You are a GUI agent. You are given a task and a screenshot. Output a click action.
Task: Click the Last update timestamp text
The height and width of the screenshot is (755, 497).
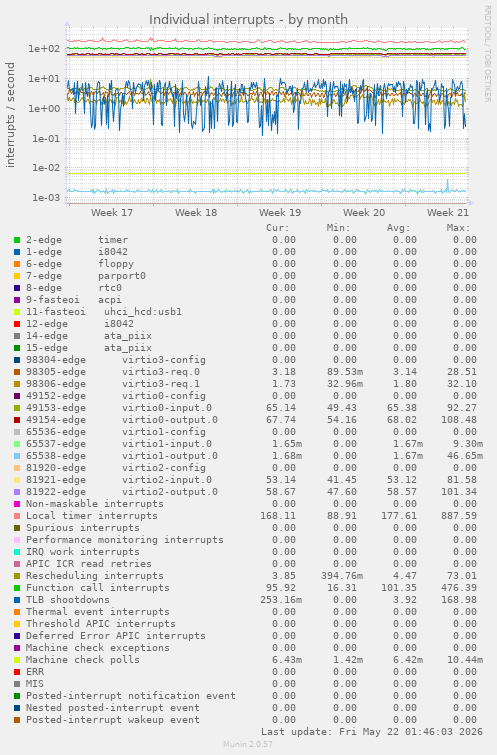(372, 732)
